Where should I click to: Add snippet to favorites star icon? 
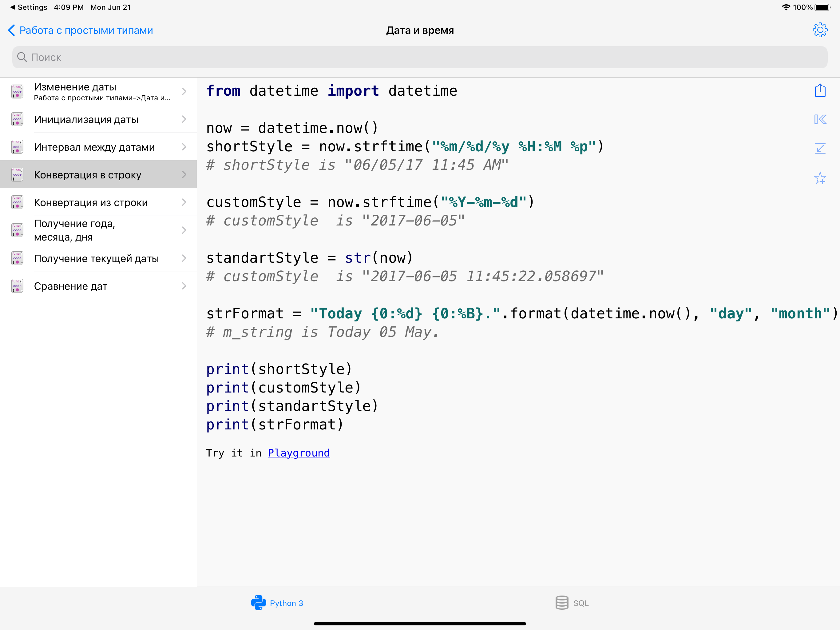pyautogui.click(x=820, y=178)
